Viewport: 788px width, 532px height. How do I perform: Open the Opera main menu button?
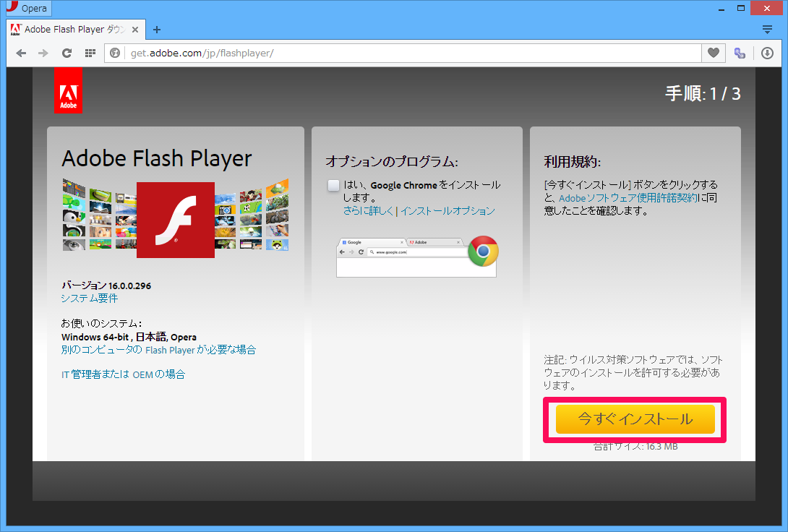click(x=30, y=9)
